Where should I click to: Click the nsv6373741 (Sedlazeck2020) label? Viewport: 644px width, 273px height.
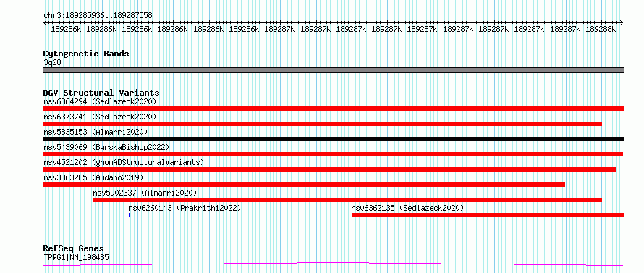100,117
